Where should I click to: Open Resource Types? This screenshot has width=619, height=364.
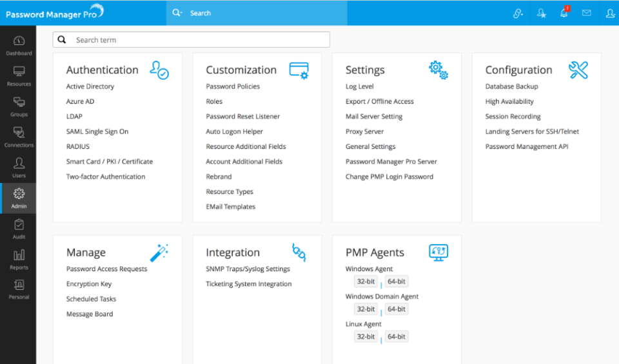(230, 191)
